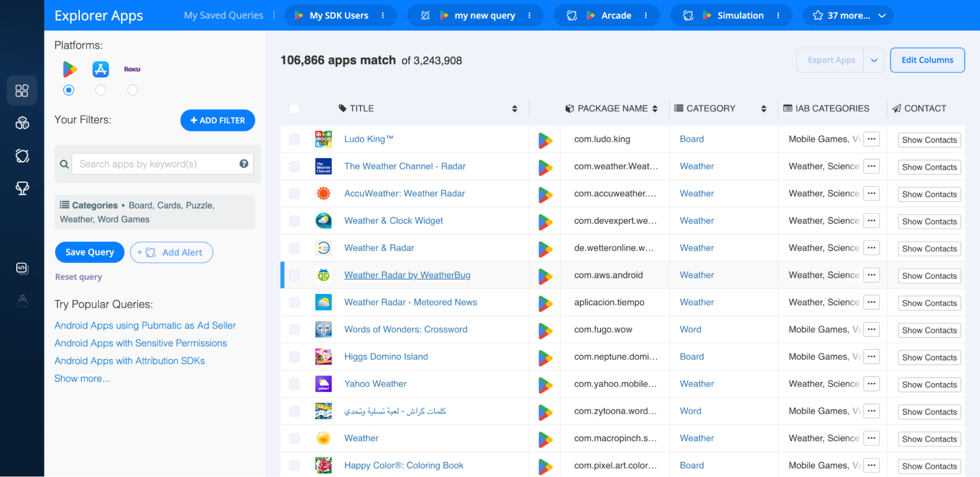Expand the 37 more saved queries dropdown
Viewport: 980px width, 477px height.
(848, 16)
